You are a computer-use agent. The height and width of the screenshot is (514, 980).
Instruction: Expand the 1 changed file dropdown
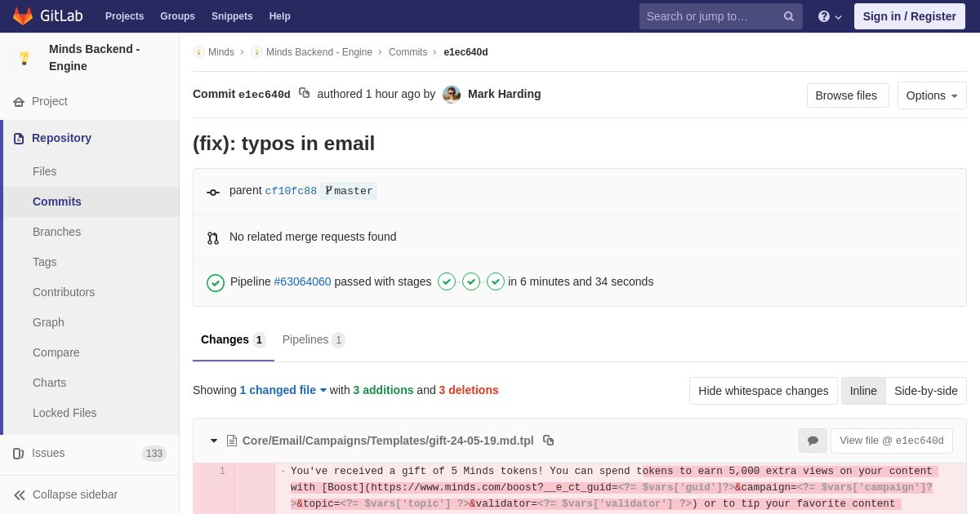point(283,390)
